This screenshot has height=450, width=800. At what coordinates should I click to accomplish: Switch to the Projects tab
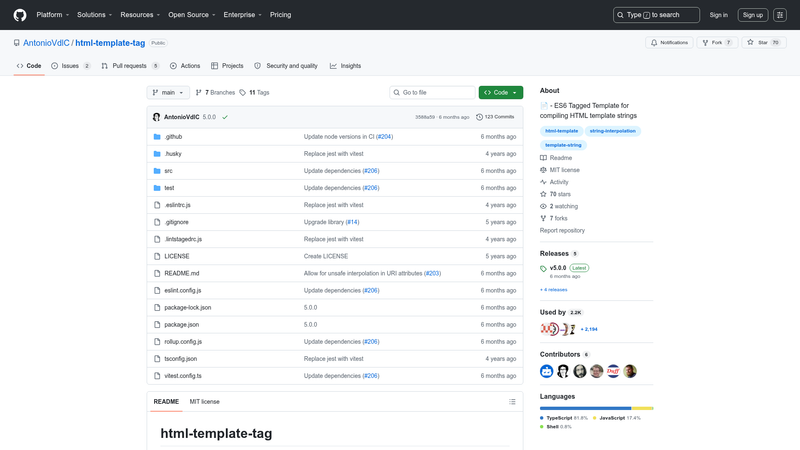pyautogui.click(x=227, y=66)
